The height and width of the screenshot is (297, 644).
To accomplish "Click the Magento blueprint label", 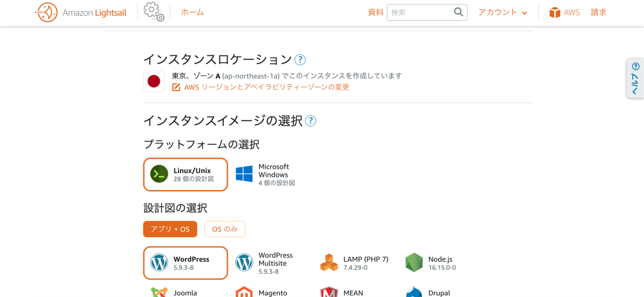I will point(273,293).
